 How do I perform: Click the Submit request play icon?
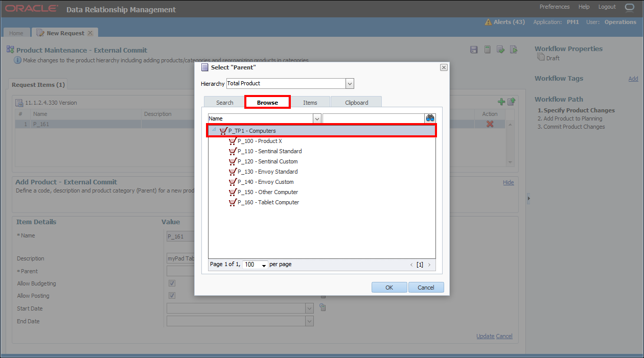(514, 50)
